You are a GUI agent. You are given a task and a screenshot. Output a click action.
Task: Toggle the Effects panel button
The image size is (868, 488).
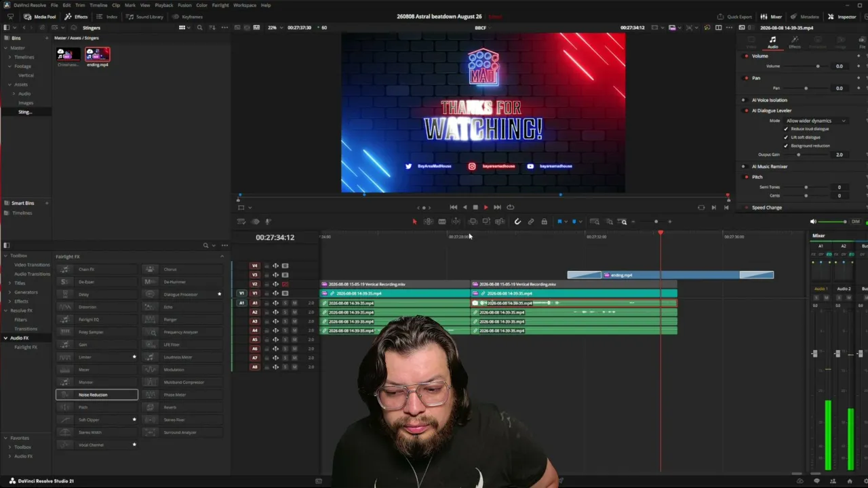click(76, 16)
